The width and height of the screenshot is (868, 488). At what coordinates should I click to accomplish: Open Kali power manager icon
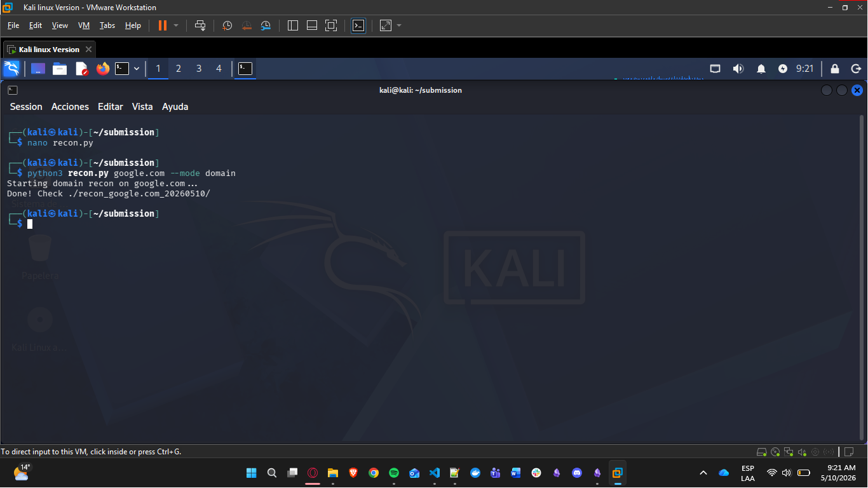tap(783, 69)
